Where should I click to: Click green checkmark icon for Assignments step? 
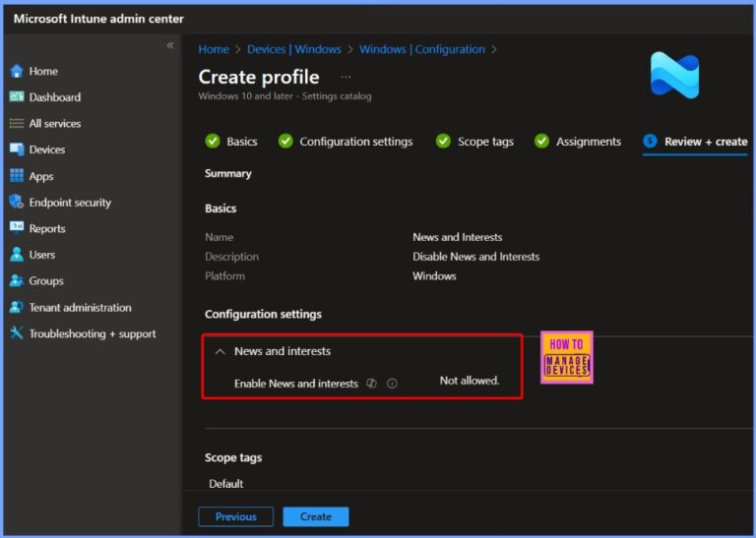[542, 141]
